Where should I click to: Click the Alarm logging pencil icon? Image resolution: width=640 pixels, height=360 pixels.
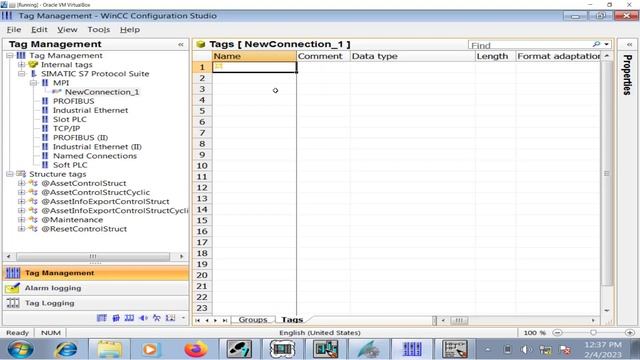(x=13, y=288)
